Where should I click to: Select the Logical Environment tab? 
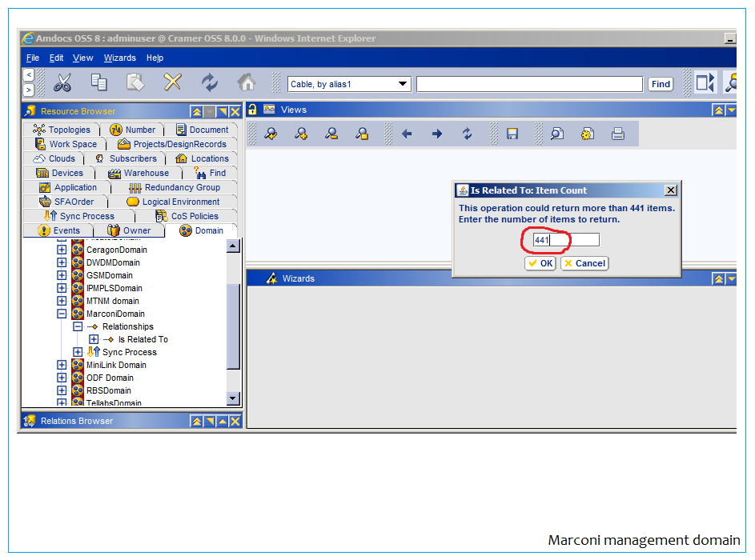174,202
